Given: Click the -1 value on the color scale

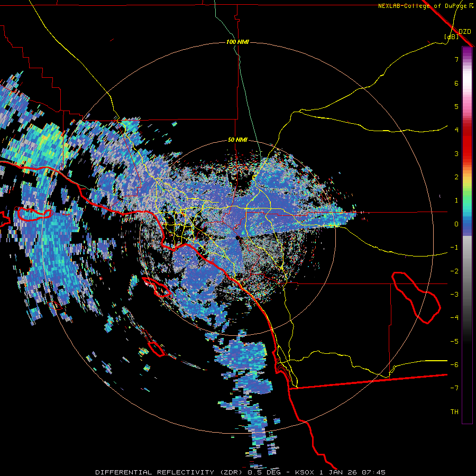Looking at the screenshot, I should pyautogui.click(x=454, y=248).
